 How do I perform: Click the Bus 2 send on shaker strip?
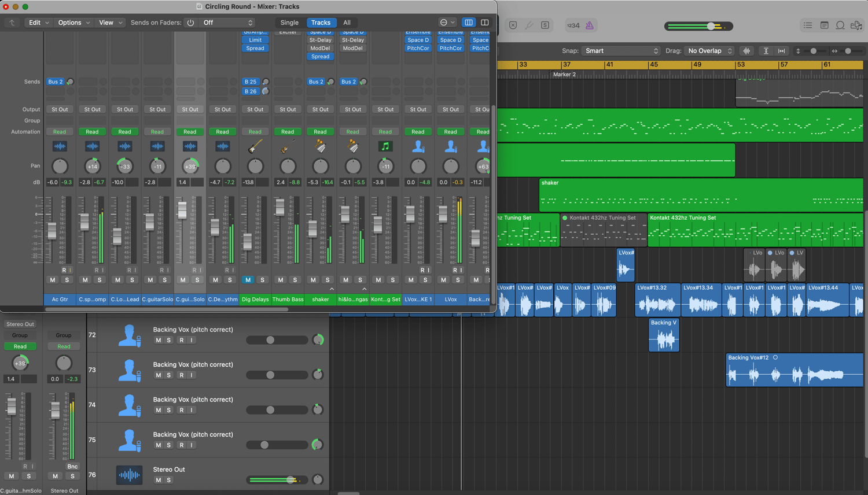(x=316, y=82)
